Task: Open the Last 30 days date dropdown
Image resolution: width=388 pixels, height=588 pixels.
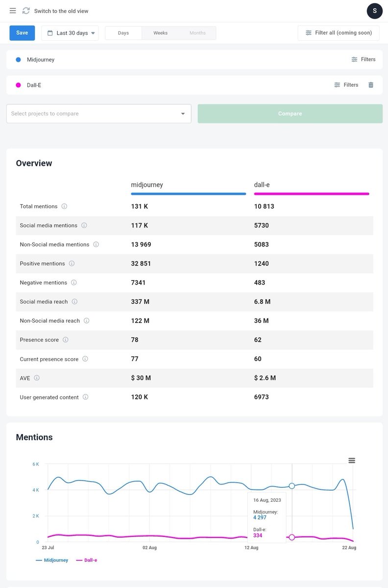Action: tap(70, 33)
